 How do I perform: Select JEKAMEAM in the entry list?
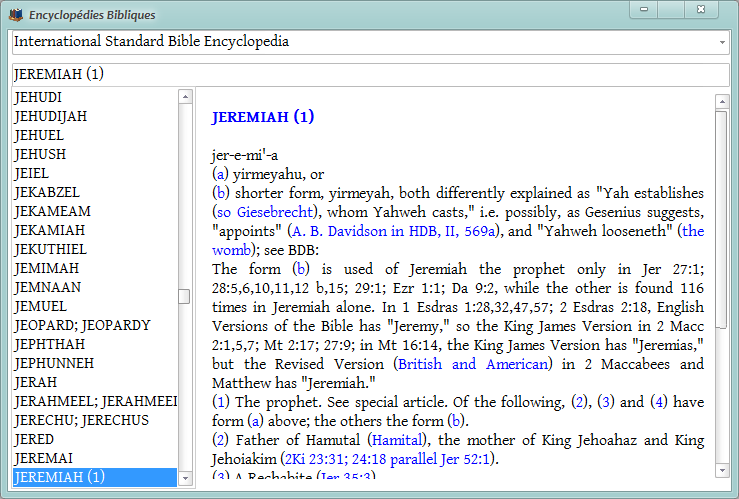[95, 211]
